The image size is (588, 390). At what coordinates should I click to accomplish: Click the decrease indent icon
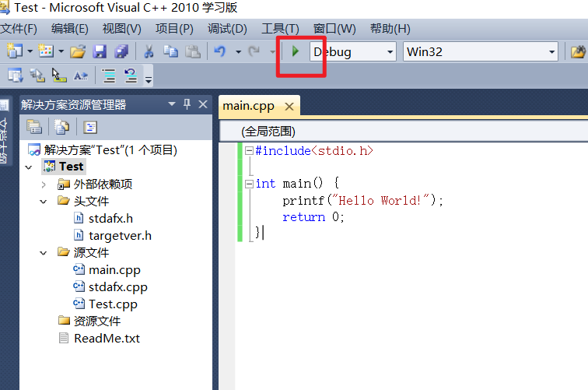(109, 76)
